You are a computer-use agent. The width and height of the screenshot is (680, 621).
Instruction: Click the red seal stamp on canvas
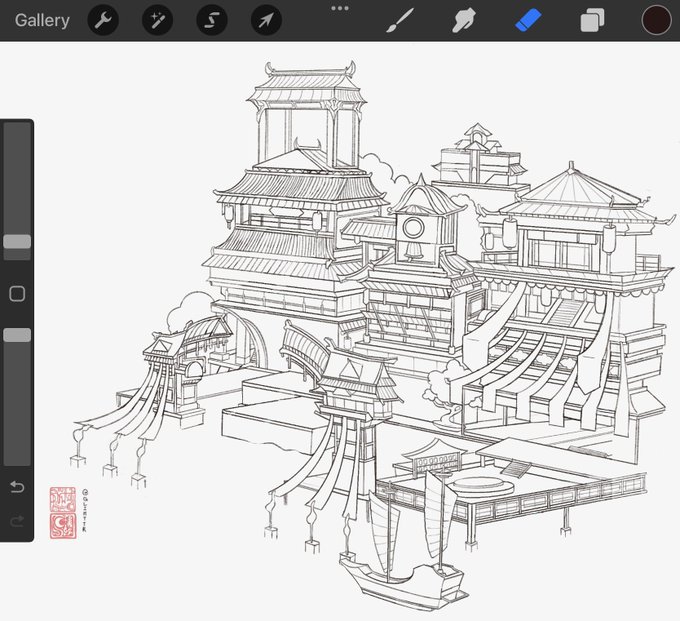coord(63,513)
